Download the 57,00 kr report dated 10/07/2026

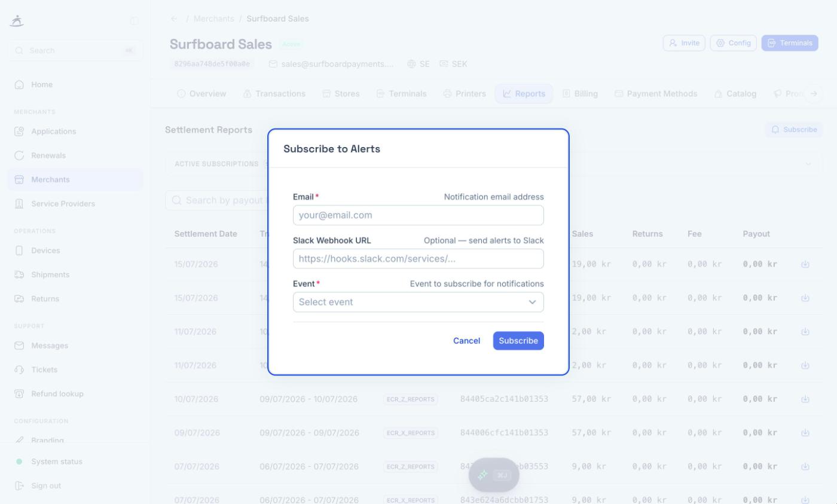pyautogui.click(x=805, y=399)
